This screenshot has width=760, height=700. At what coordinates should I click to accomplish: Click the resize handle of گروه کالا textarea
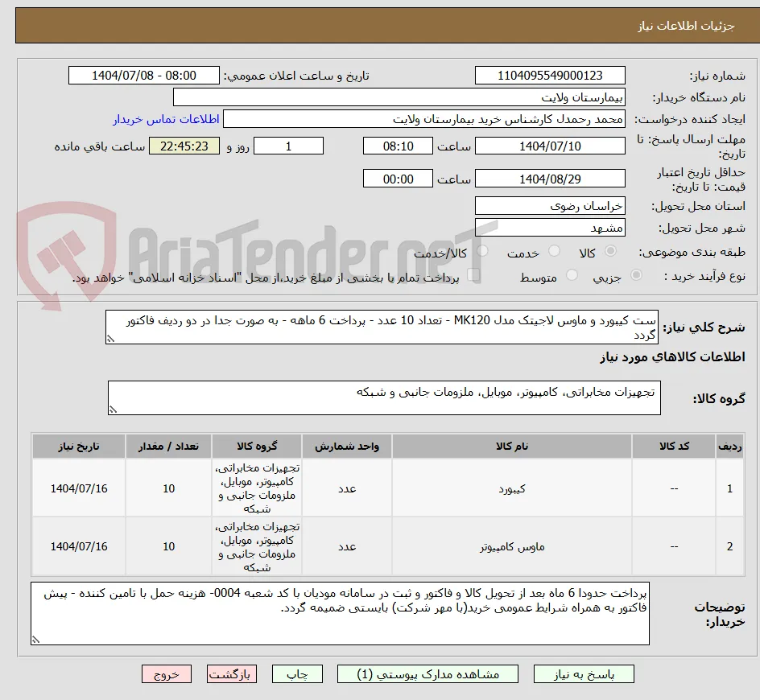pyautogui.click(x=113, y=410)
